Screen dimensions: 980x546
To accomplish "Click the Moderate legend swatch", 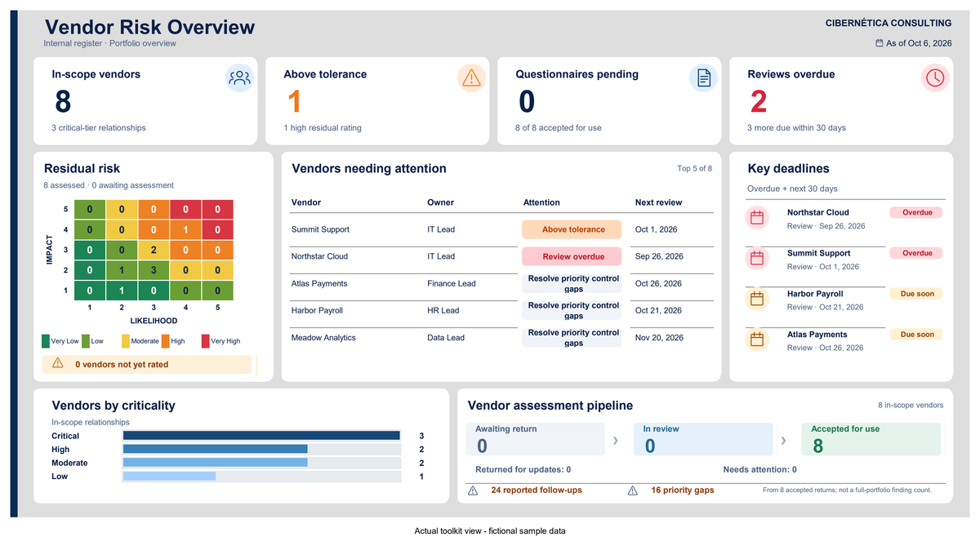I will coord(125,341).
